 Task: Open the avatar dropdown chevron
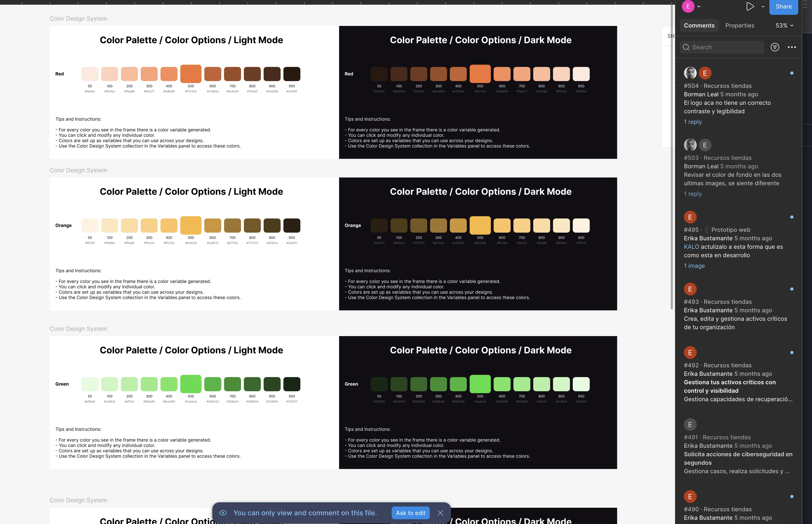[x=699, y=6]
